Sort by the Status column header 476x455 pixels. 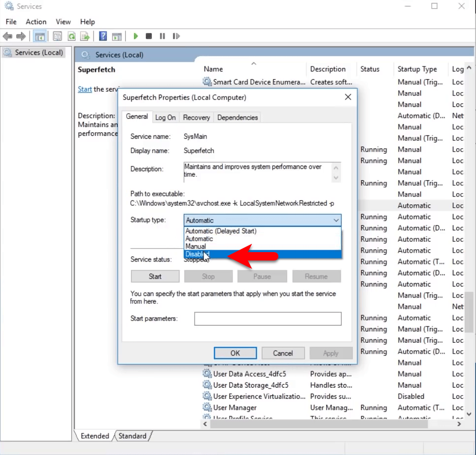click(370, 69)
